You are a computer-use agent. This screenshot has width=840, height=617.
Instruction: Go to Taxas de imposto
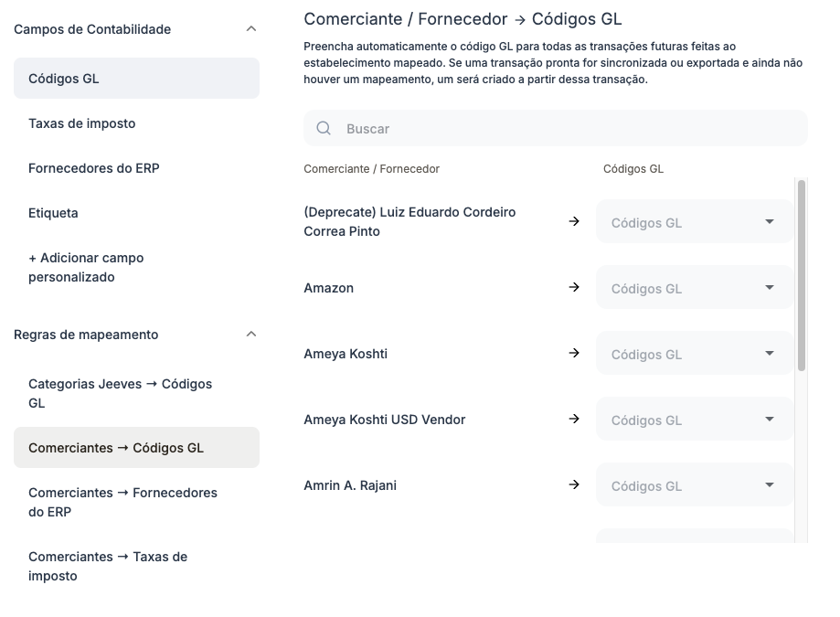pos(82,123)
